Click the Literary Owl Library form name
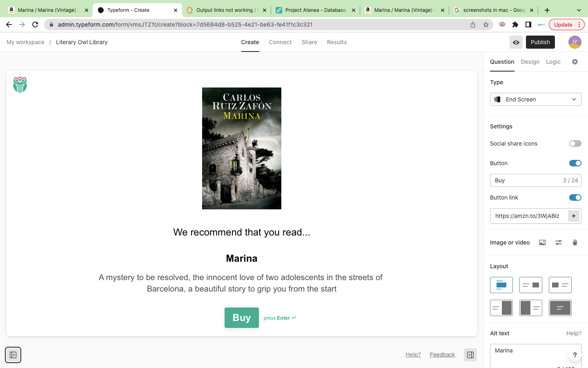The width and height of the screenshot is (588, 368). tap(82, 42)
